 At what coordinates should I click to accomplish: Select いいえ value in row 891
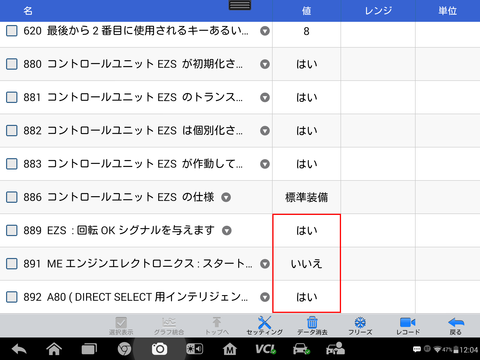pos(306,264)
